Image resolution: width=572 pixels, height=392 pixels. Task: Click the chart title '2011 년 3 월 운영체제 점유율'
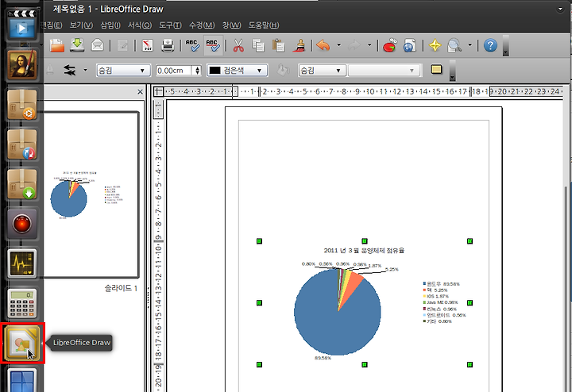pyautogui.click(x=364, y=250)
